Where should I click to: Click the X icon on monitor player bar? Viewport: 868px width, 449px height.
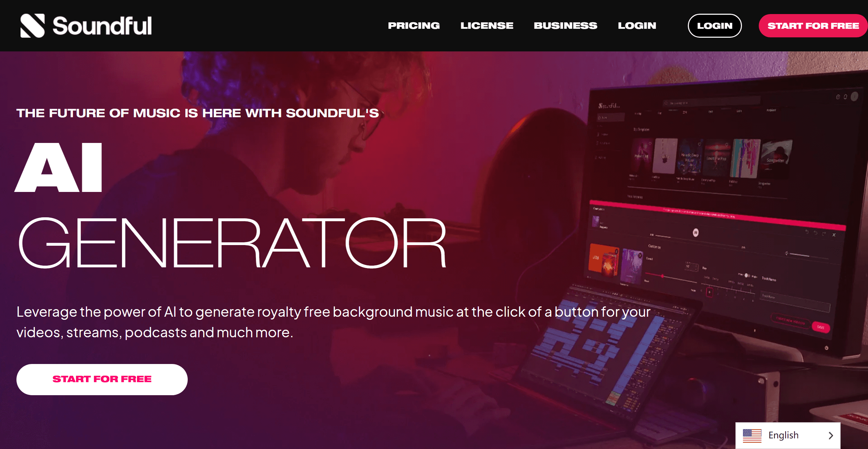[834, 235]
